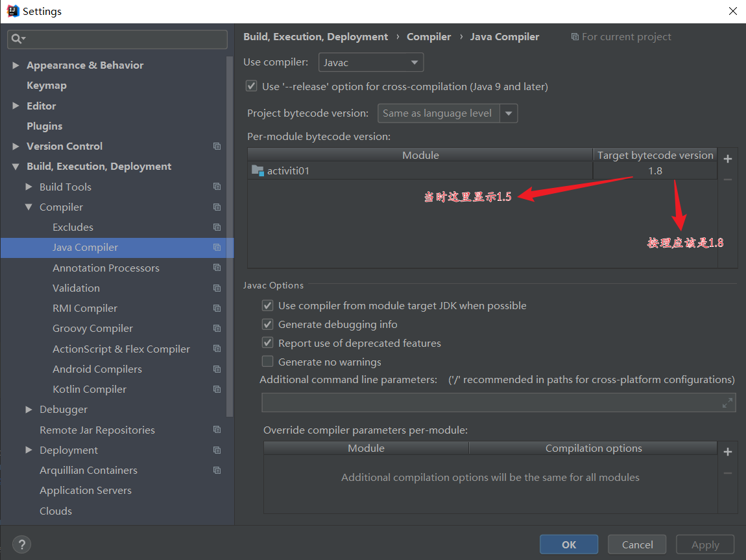Select Clouds in settings tree
The width and height of the screenshot is (746, 560).
point(56,511)
